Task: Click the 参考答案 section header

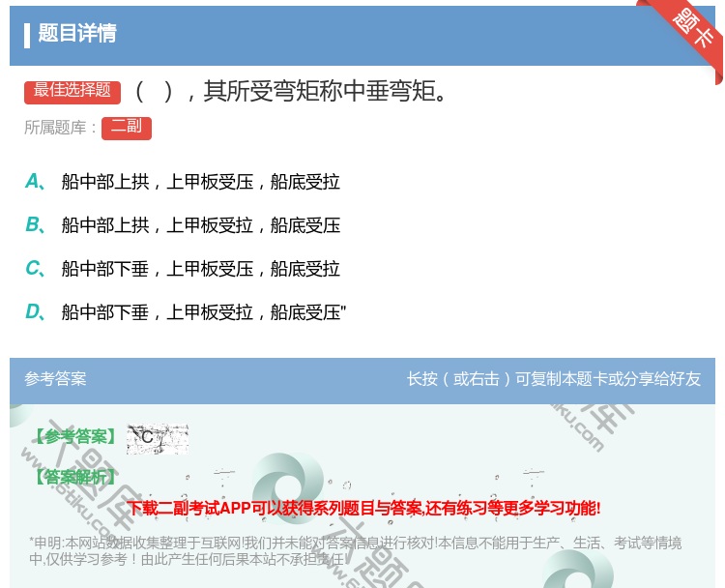Action: [55, 379]
